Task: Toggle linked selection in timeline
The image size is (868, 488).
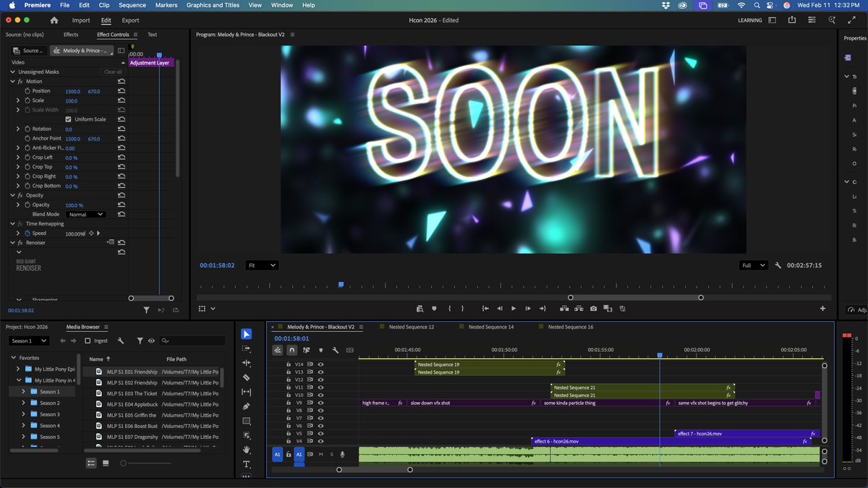Action: coord(306,350)
